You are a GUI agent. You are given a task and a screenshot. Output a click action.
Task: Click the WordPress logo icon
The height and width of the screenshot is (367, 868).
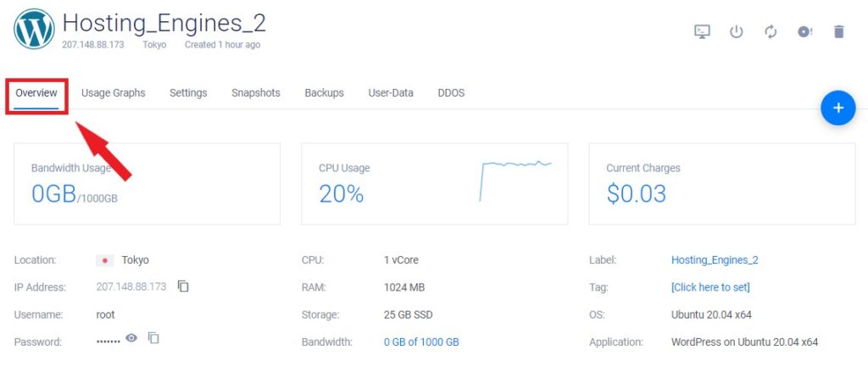[34, 29]
